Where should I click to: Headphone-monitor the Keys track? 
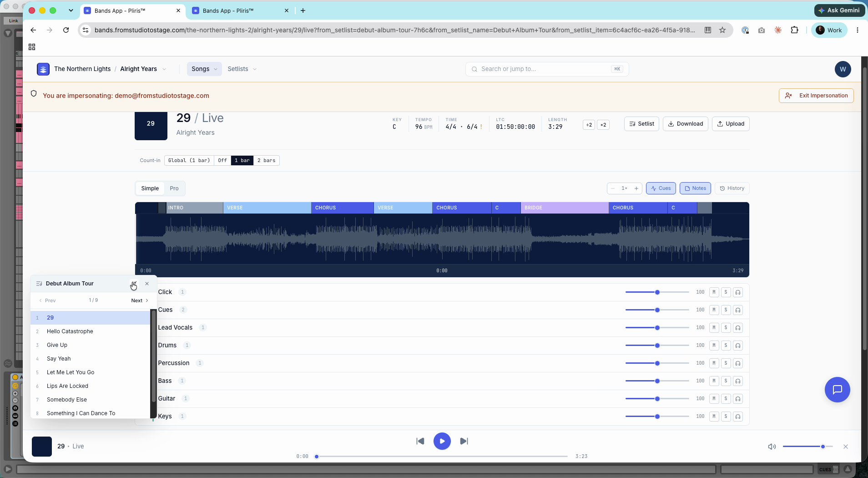coord(738,417)
